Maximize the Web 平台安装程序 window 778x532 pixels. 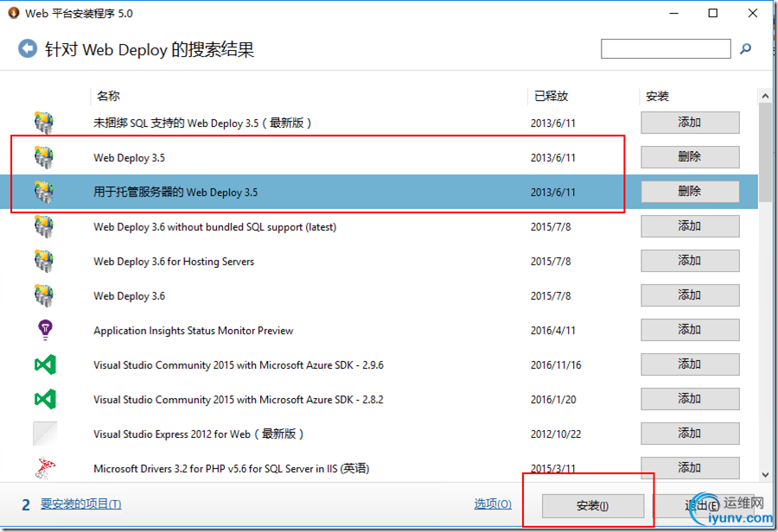(x=712, y=13)
